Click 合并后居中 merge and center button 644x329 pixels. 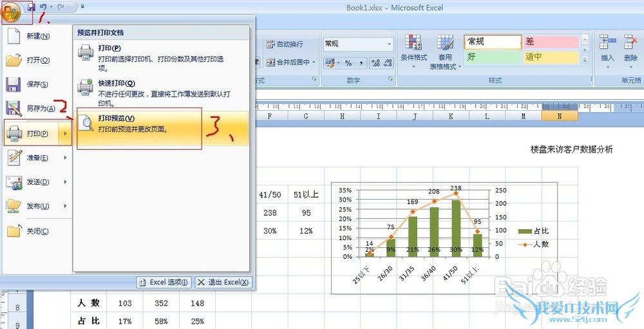(x=289, y=62)
